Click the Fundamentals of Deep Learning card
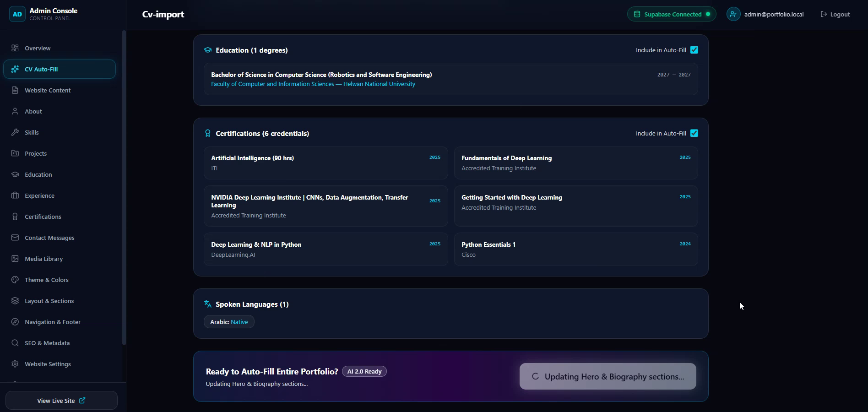The image size is (868, 412). (x=576, y=163)
